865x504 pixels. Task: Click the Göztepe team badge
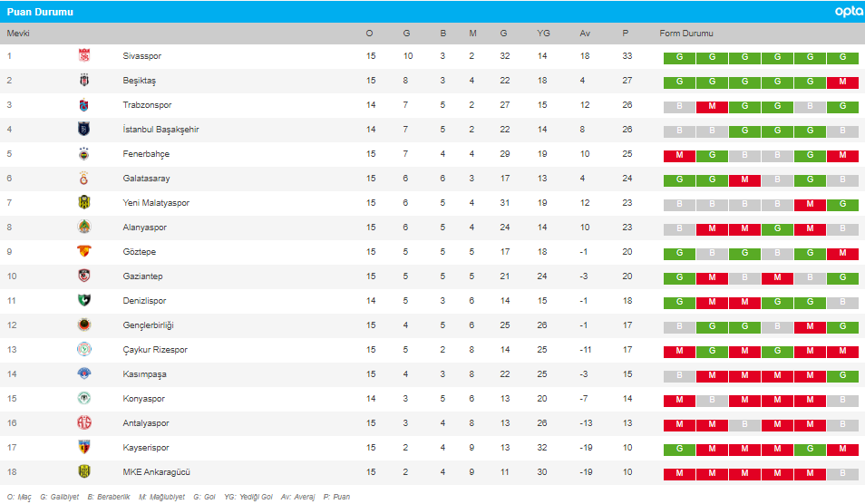tap(83, 251)
